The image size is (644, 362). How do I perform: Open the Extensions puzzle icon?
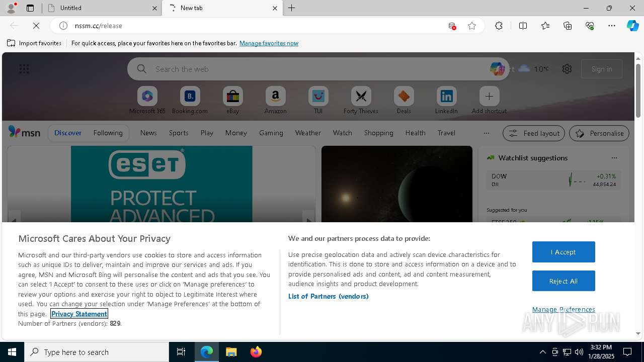[x=499, y=26]
